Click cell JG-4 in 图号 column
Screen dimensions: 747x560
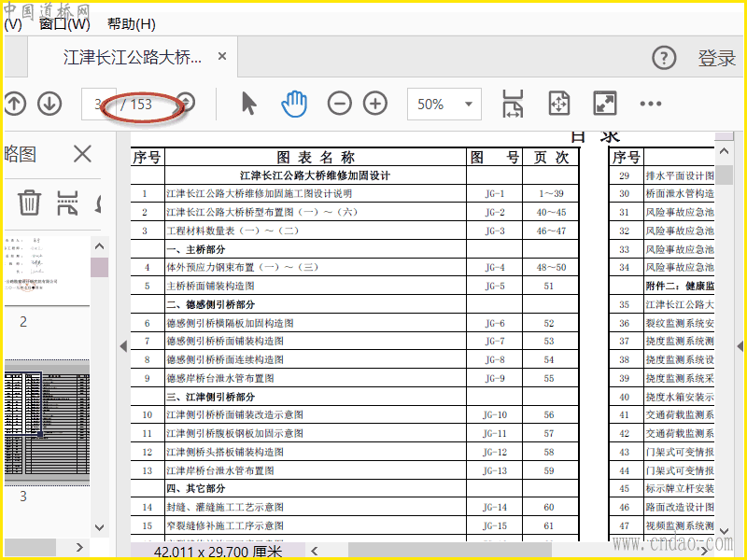[495, 268]
